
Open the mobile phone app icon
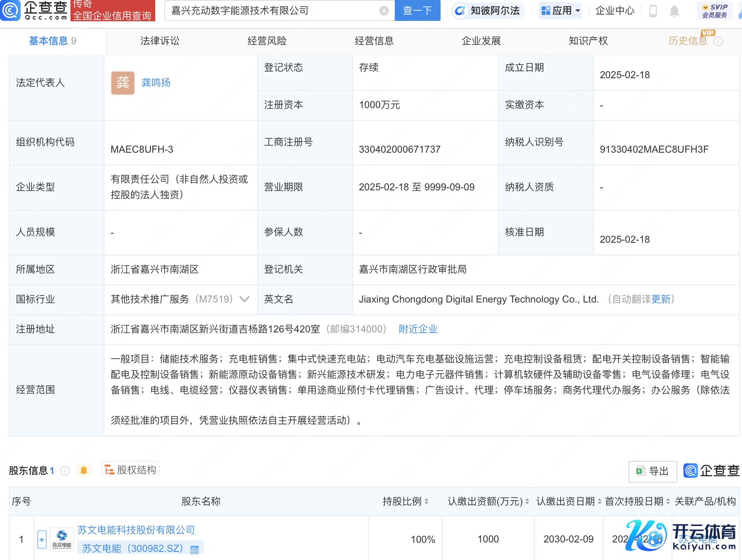[x=653, y=11]
